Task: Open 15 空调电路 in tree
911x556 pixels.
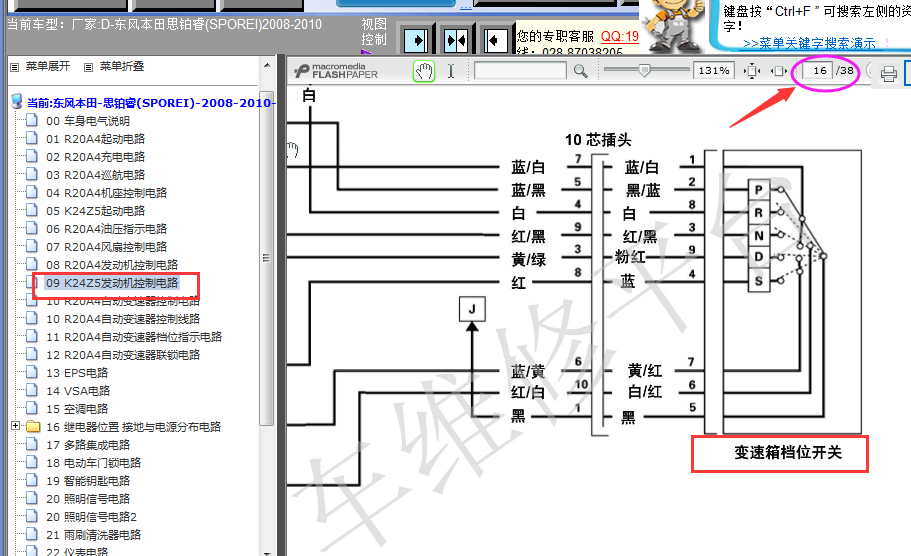Action: click(x=77, y=409)
